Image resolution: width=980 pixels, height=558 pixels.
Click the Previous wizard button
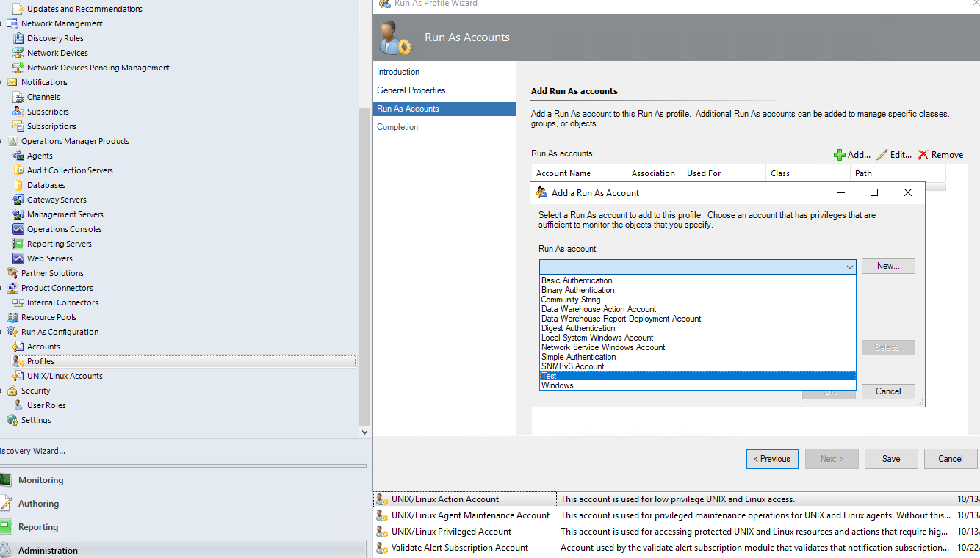pos(771,459)
